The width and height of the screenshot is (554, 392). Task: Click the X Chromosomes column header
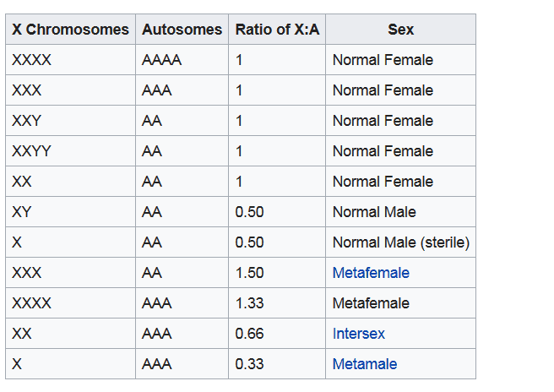70,30
